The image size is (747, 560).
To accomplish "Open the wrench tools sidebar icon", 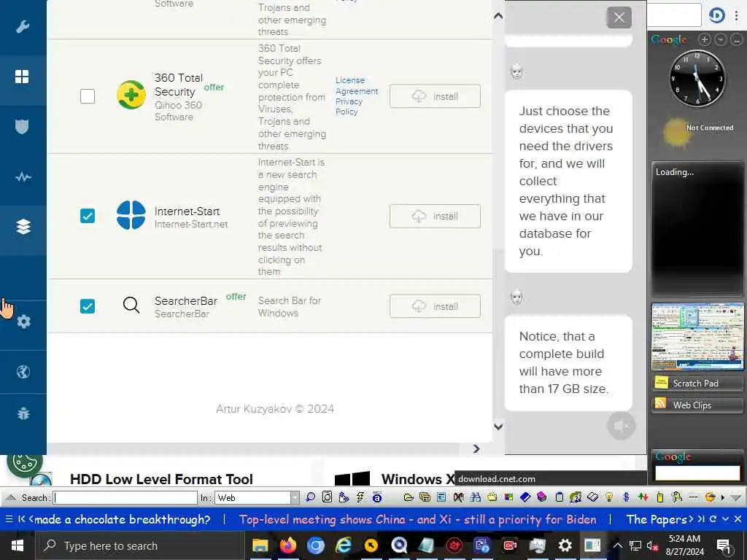I will [23, 27].
